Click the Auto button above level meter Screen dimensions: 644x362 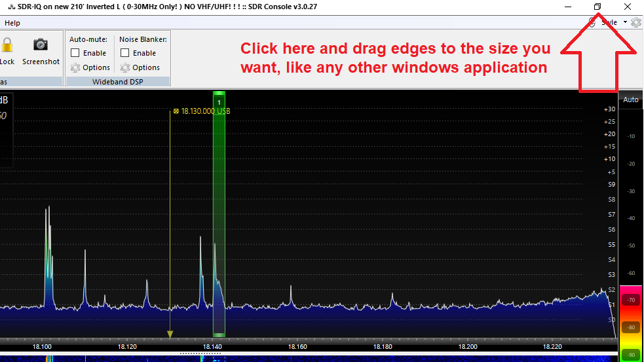[x=630, y=100]
